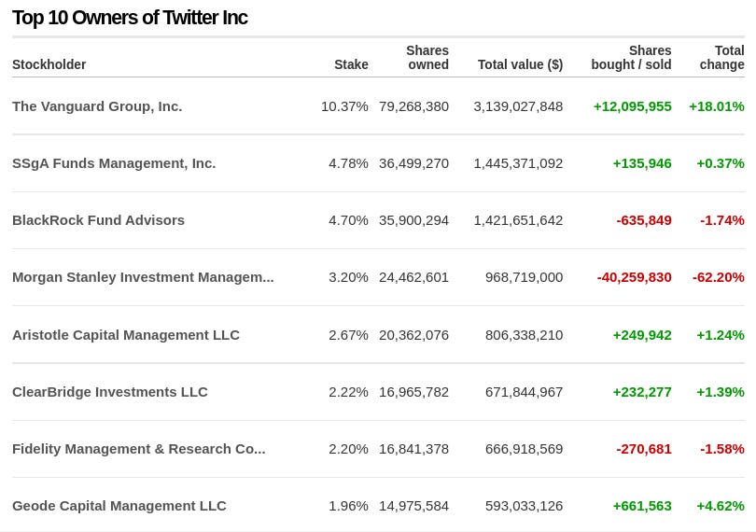Click Shares bought / sold column header

[x=631, y=58]
